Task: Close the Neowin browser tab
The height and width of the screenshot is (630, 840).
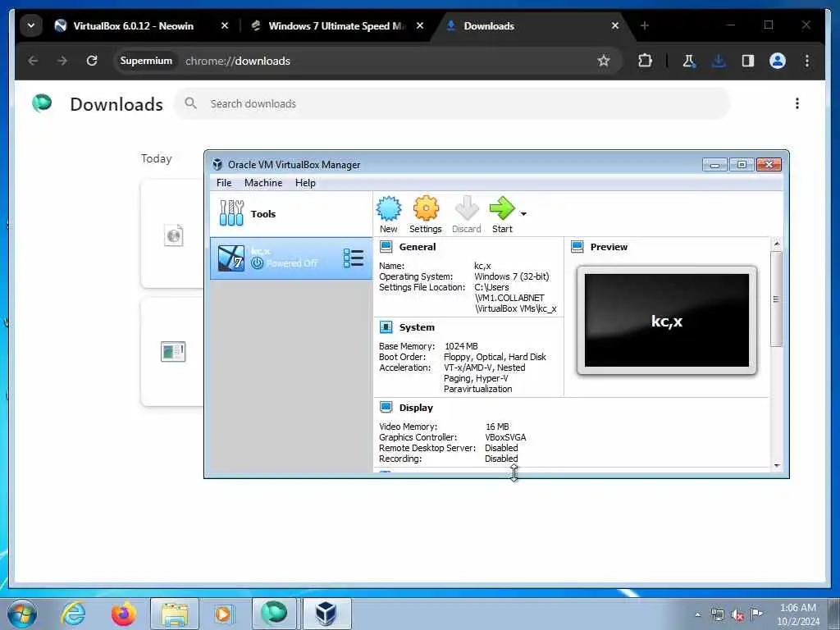Action: [225, 25]
